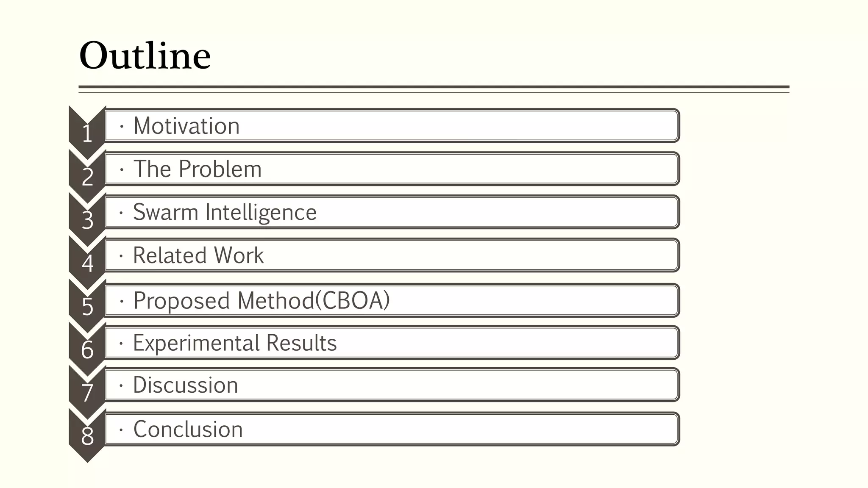This screenshot has width=868, height=488.
Task: Click the bullet before Motivation
Action: tap(122, 126)
